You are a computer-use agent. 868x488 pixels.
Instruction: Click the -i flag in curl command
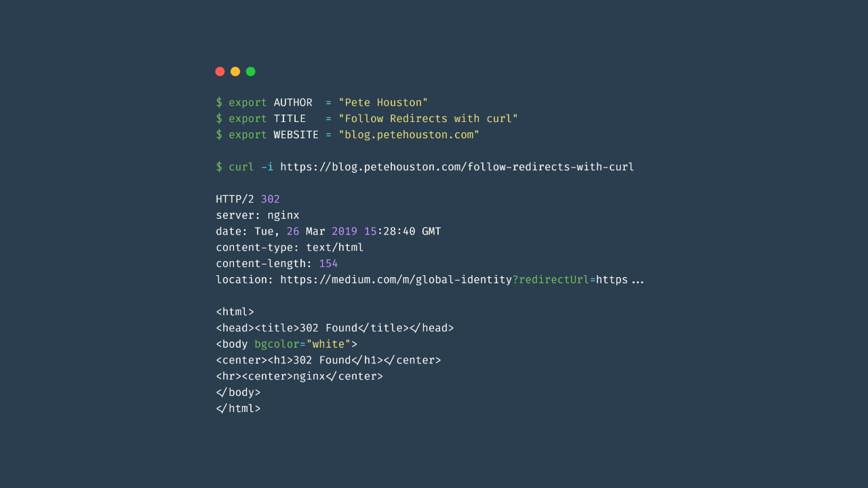267,167
